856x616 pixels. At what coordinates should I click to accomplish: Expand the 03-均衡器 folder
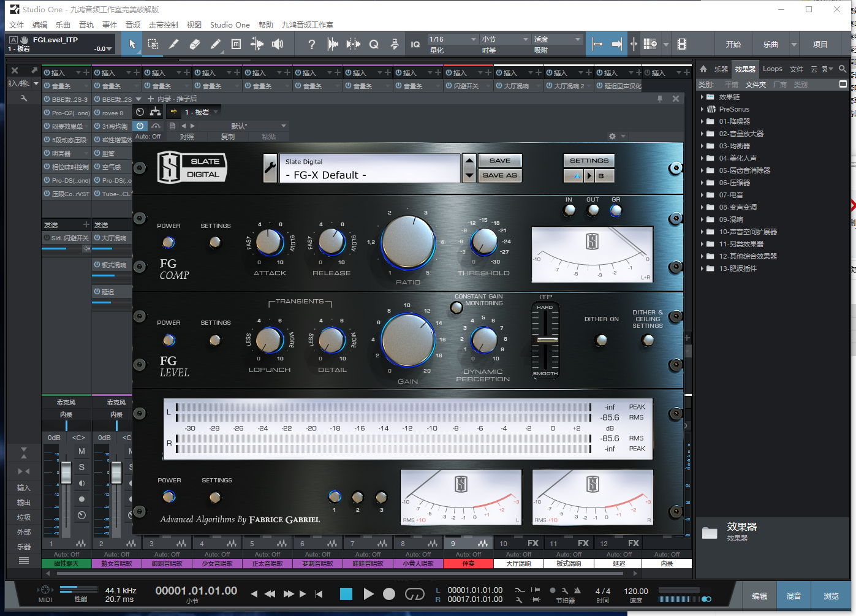click(x=702, y=146)
